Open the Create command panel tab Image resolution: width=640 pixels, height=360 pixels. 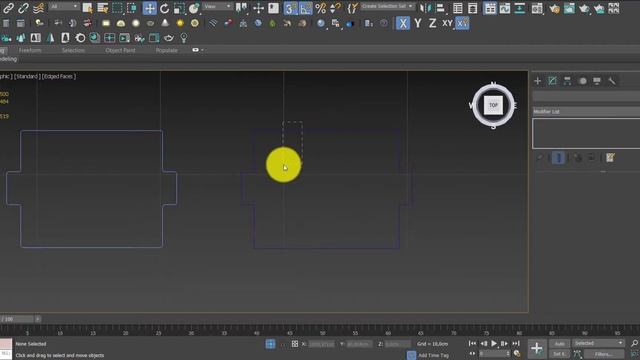538,81
